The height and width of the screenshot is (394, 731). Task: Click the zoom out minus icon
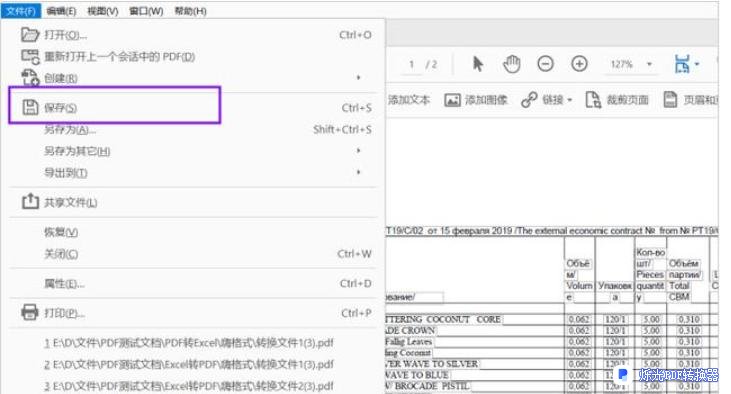(545, 64)
